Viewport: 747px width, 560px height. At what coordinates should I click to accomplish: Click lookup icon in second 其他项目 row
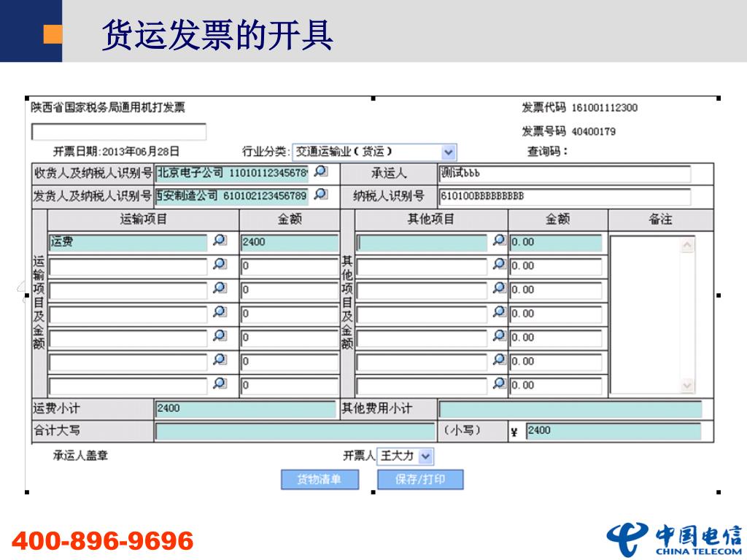[499, 264]
